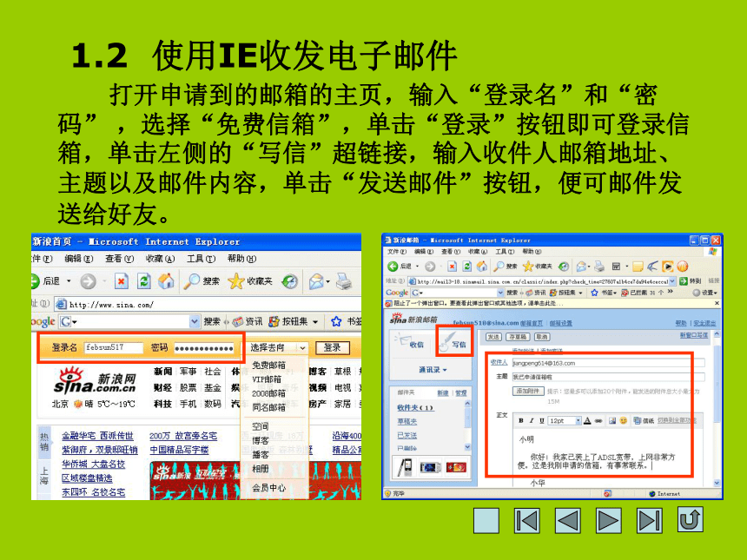Expand 通讯录 dropdown in mail sidebar

coord(433,370)
